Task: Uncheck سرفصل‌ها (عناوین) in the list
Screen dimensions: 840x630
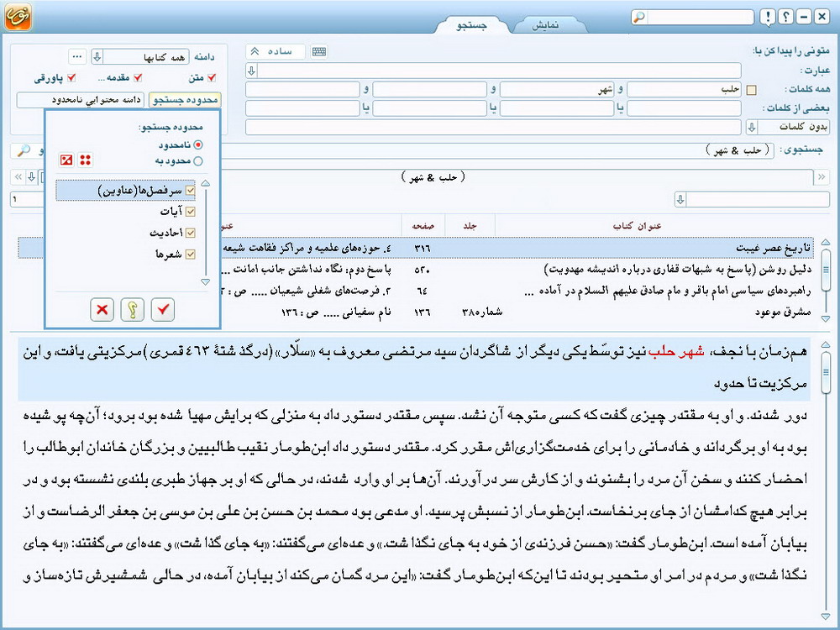Action: tap(190, 191)
